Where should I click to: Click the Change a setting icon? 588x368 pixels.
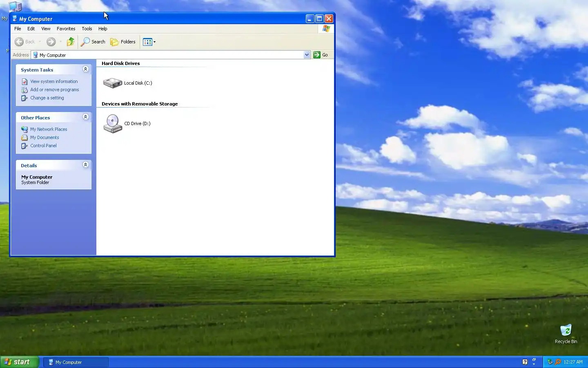[24, 98]
